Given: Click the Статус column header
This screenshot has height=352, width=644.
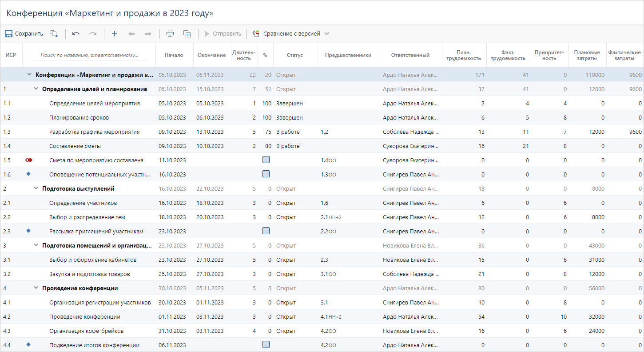Looking at the screenshot, I should pos(295,55).
